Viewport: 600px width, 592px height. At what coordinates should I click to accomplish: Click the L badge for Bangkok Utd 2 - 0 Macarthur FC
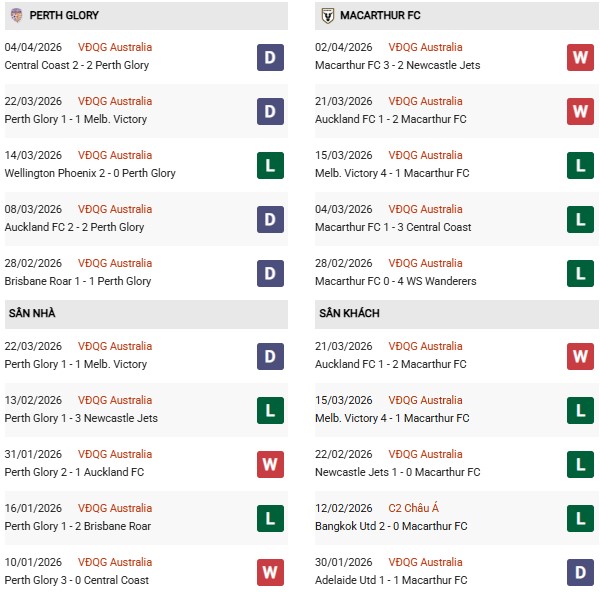[x=580, y=518]
